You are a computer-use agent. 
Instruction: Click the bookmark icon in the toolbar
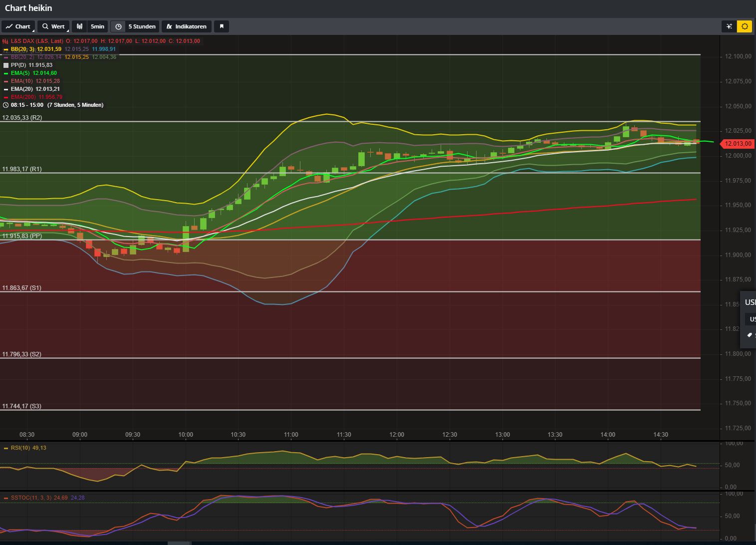pos(221,26)
